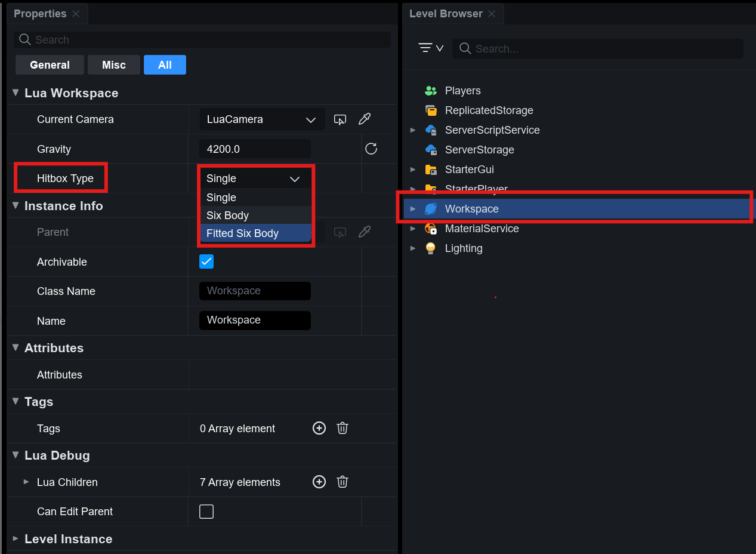Enable the Can Edit Parent checkbox
Screen dimensions: 756x554
coord(206,512)
